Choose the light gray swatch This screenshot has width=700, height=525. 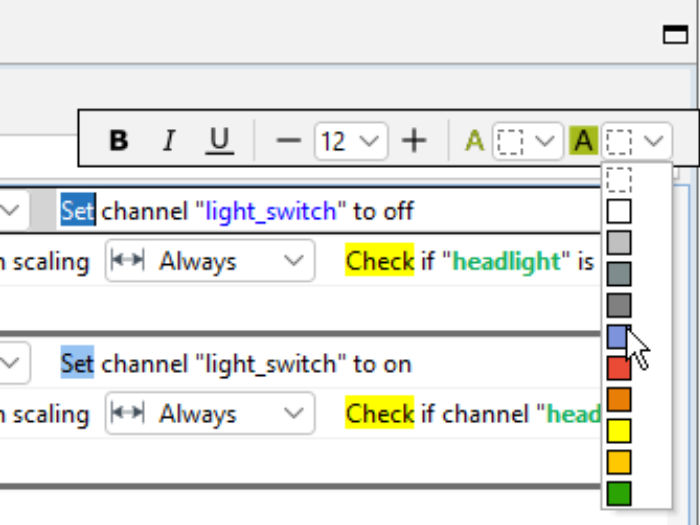click(619, 243)
